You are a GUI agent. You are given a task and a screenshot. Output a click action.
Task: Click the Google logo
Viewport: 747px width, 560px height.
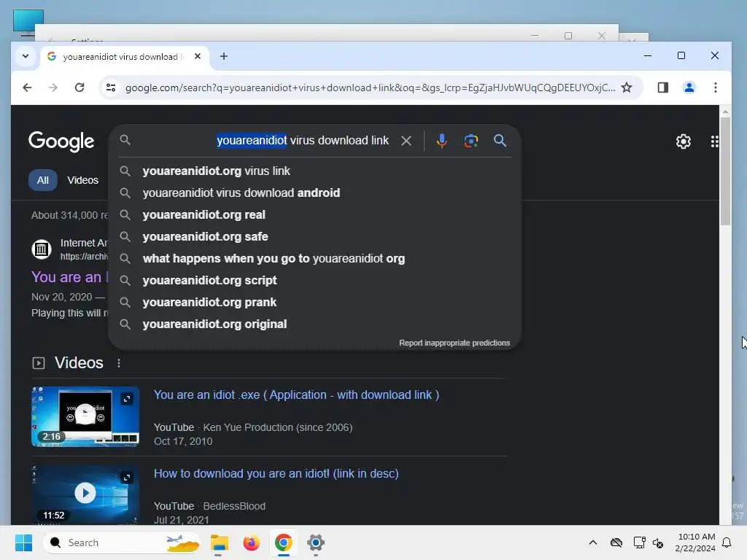tap(61, 141)
